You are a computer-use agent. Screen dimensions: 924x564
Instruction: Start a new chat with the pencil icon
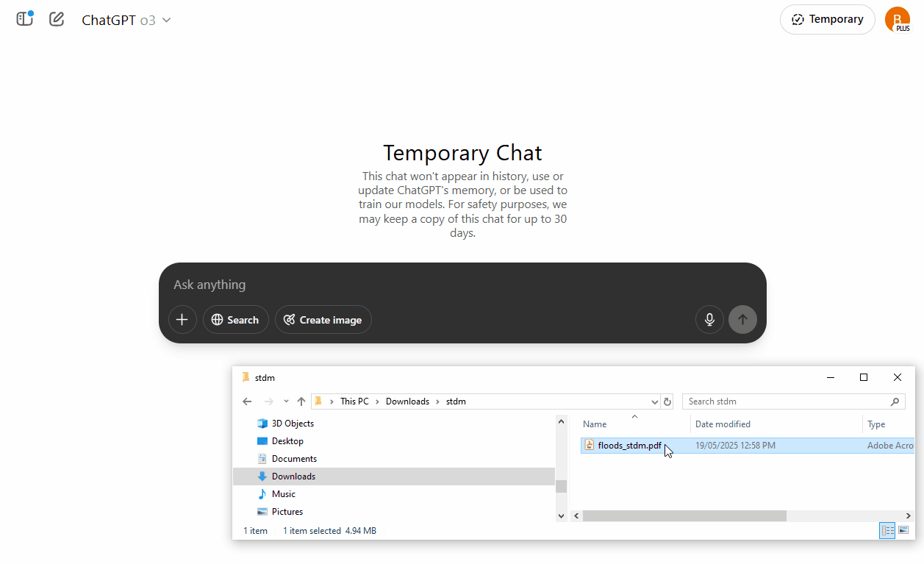point(57,19)
